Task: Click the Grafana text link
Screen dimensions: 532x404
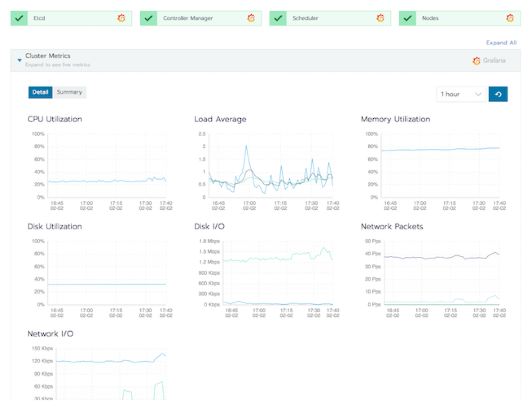Action: [494, 61]
